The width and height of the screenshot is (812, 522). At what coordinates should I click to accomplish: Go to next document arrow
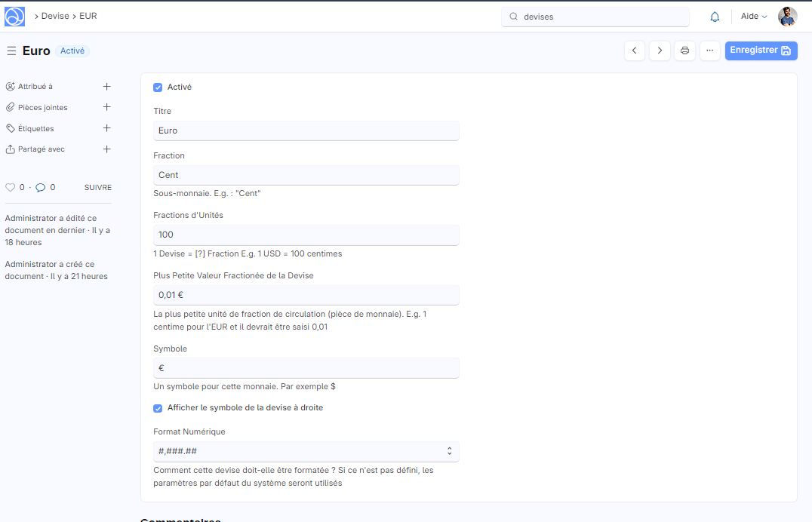(x=660, y=51)
